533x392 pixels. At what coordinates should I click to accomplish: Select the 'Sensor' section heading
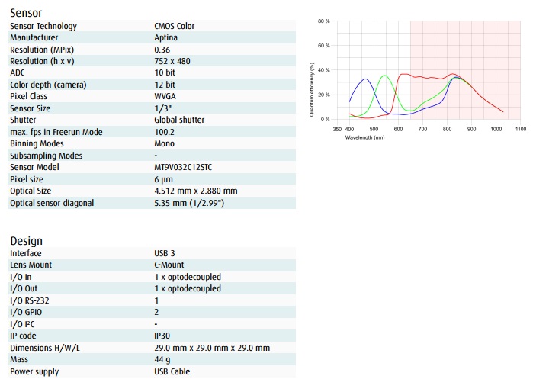[26, 13]
